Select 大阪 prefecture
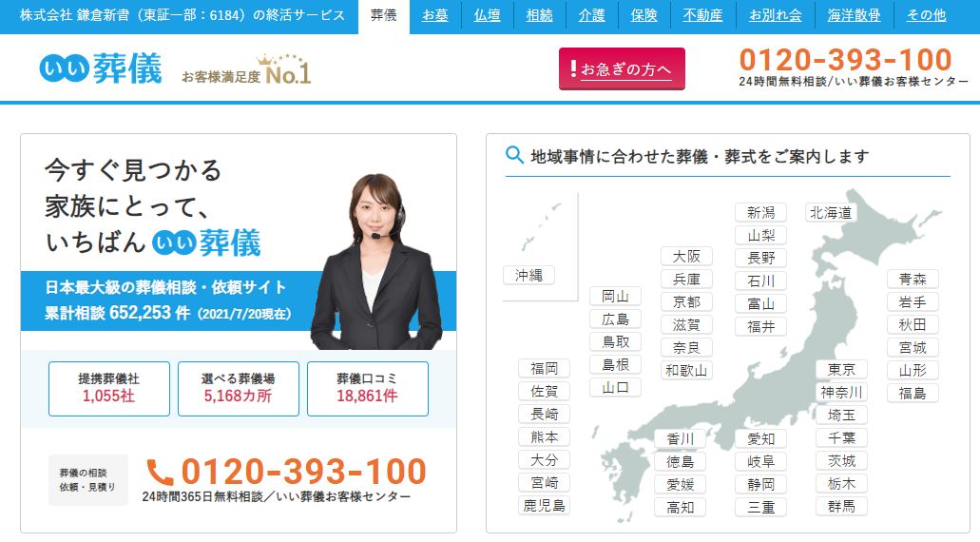This screenshot has height=542, width=980. tap(686, 257)
